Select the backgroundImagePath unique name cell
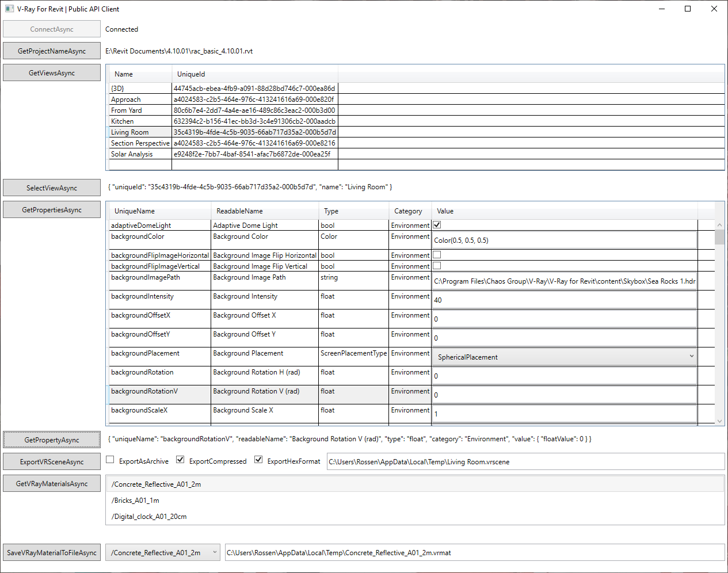This screenshot has width=728, height=573. [x=160, y=281]
